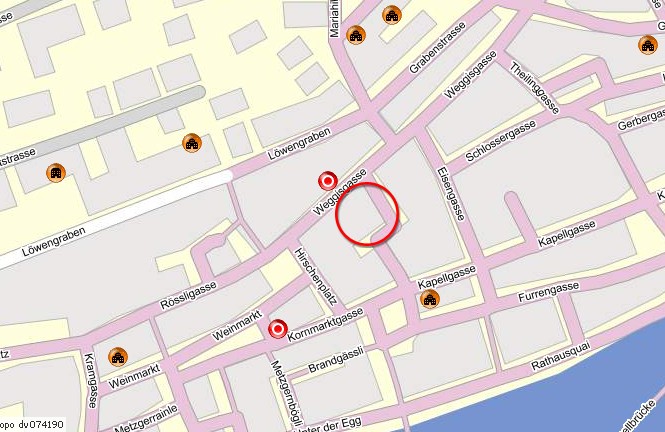
Task: Open the orange building icon below Kapellgasse label
Action: 430,299
